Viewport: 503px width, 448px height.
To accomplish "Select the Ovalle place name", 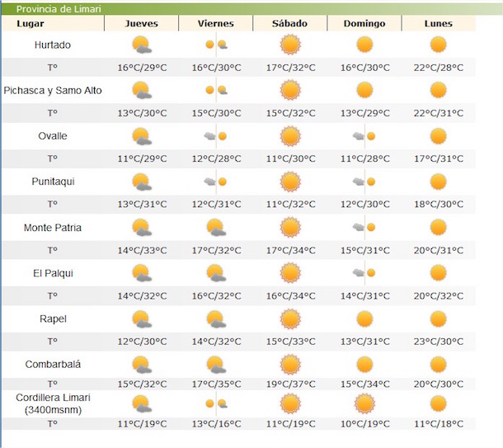I will 53,136.
